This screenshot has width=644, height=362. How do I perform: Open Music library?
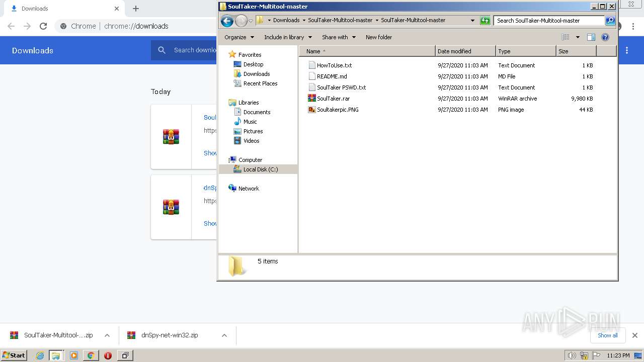250,122
